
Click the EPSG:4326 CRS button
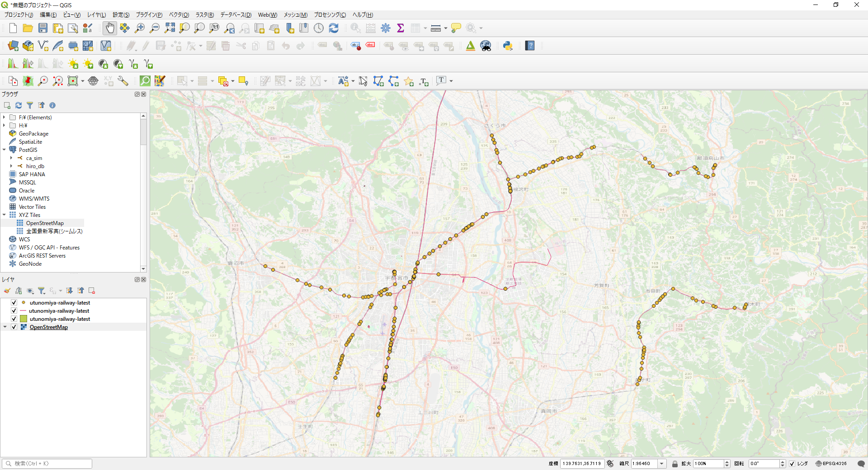(x=831, y=464)
